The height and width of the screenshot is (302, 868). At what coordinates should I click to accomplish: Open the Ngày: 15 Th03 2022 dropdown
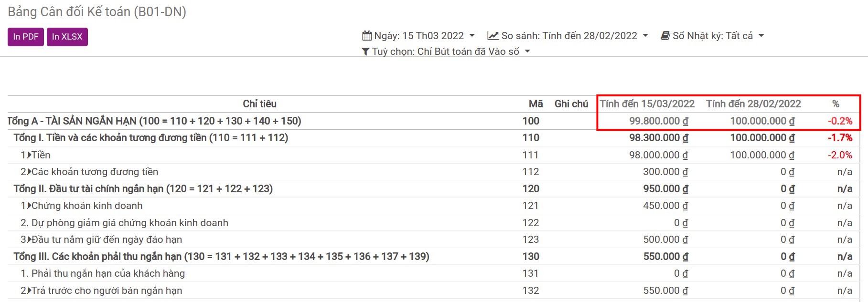coord(418,36)
